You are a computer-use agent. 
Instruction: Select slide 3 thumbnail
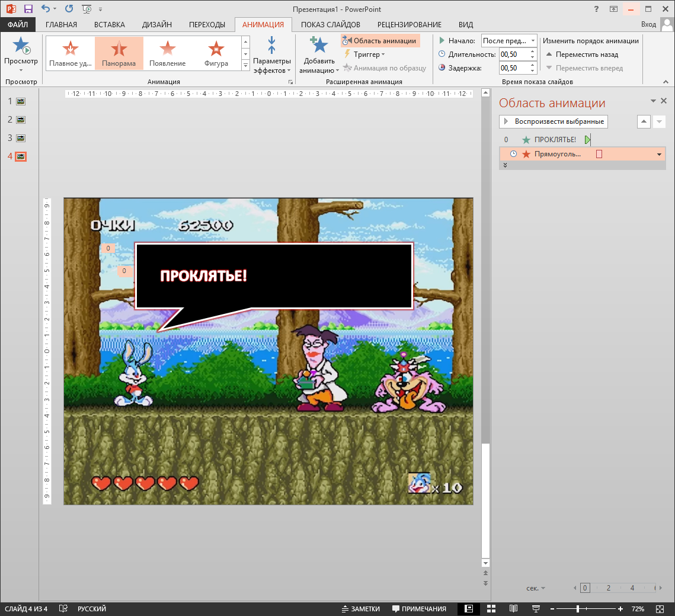pos(21,138)
